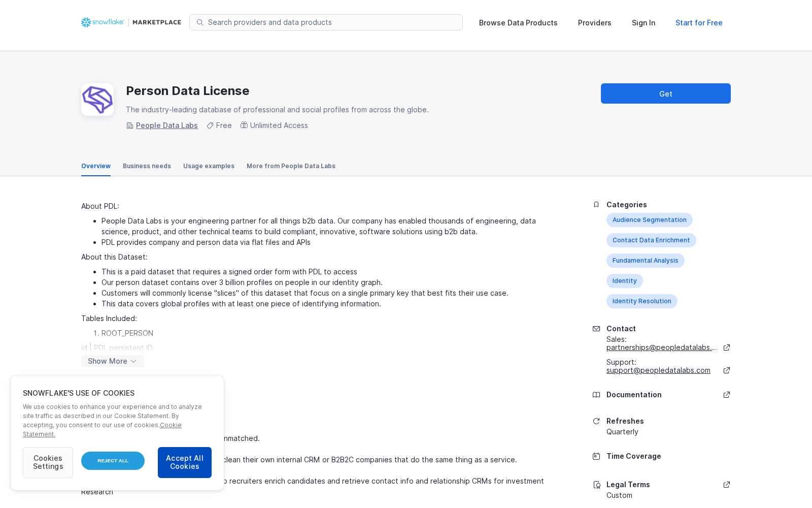Click the Custom legal terms value
The height and width of the screenshot is (508, 812).
[x=619, y=495]
